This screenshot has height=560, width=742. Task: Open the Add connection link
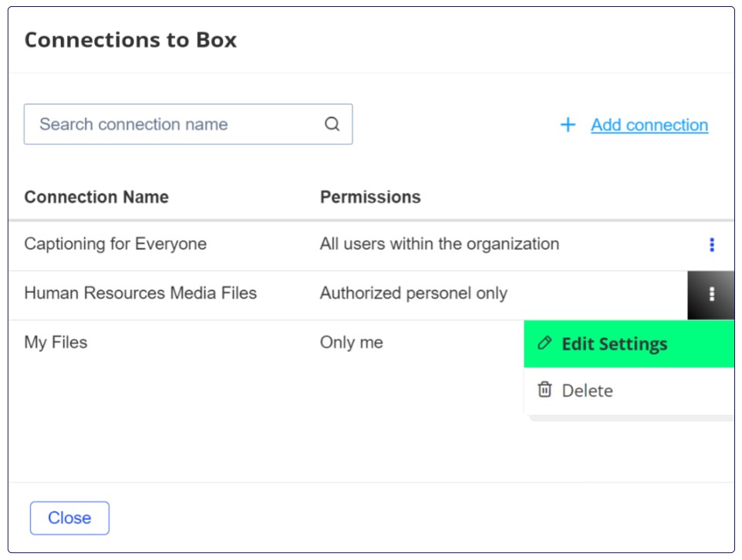(649, 124)
